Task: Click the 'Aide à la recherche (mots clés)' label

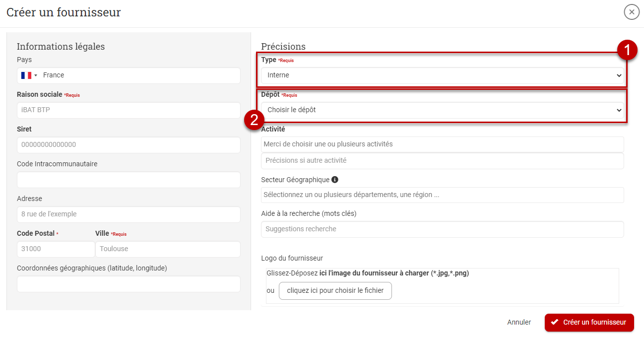Action: tap(309, 213)
